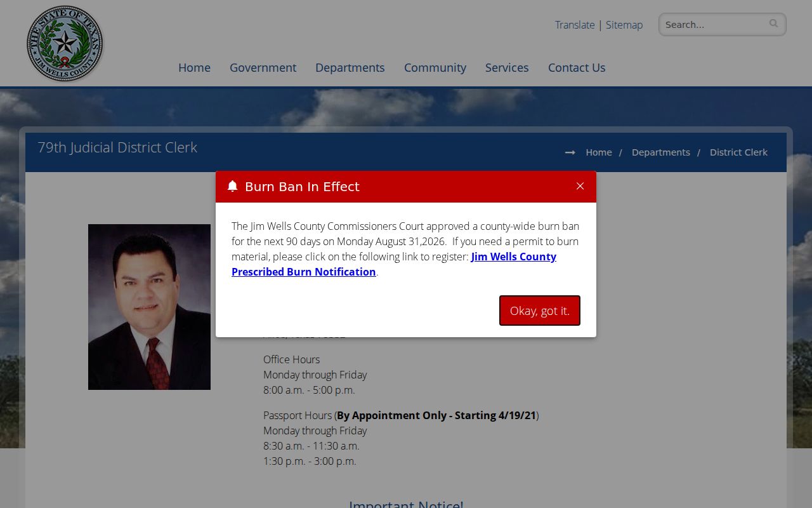Click the "8:00 a.m. - 5:00 p.m." text

(x=309, y=390)
